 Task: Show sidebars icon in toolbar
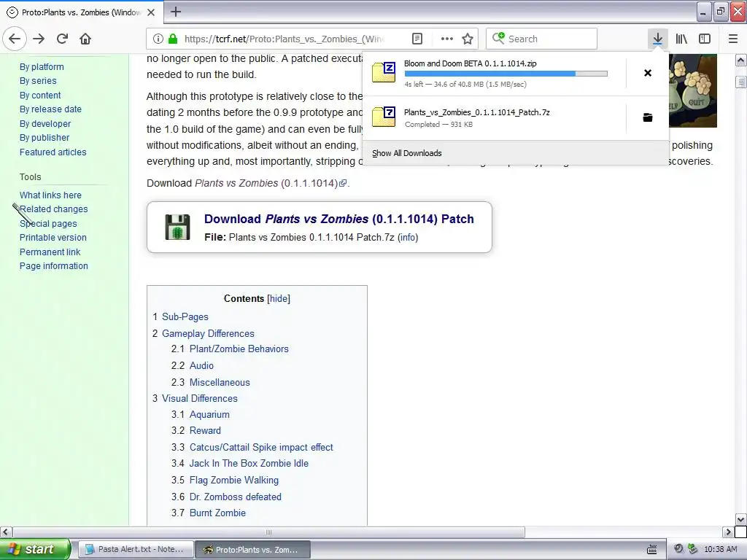click(x=705, y=39)
